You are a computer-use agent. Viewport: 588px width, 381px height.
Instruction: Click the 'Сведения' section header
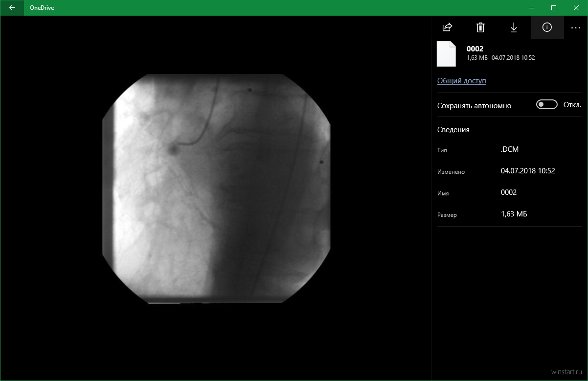[453, 130]
